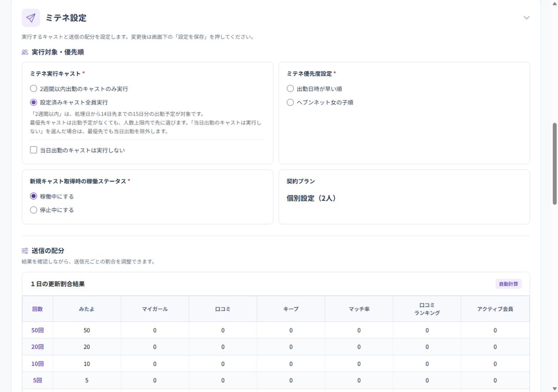Click the 20回 row label
558x392 pixels.
pos(37,347)
